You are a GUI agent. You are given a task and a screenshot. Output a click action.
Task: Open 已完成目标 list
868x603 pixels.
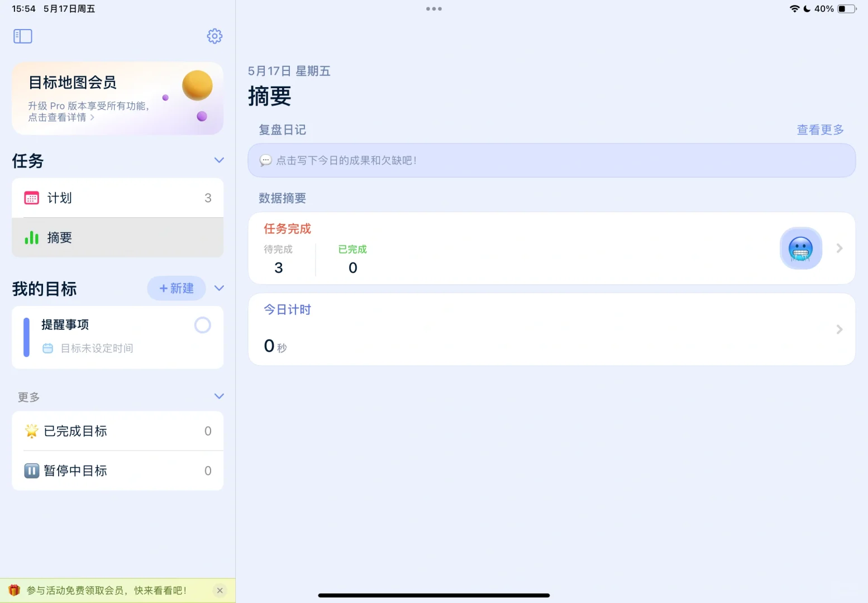point(117,431)
